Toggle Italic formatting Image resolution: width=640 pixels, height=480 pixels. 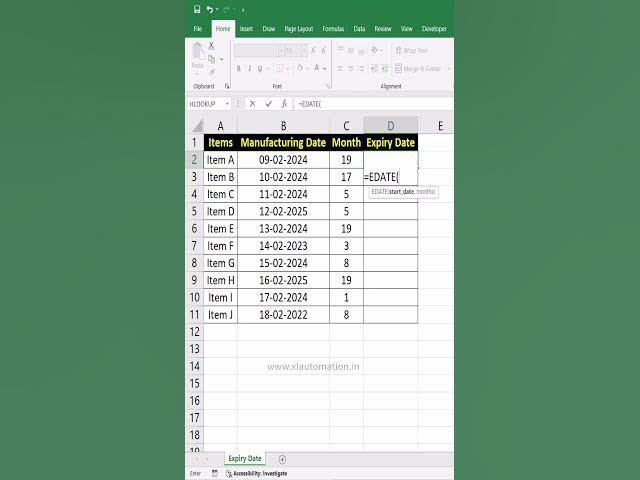coord(249,69)
